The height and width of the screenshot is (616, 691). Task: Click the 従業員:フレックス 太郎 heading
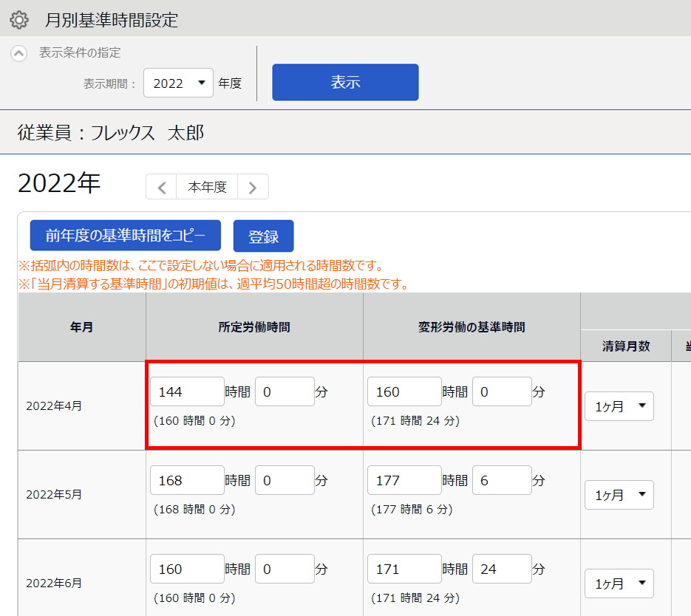[x=111, y=132]
